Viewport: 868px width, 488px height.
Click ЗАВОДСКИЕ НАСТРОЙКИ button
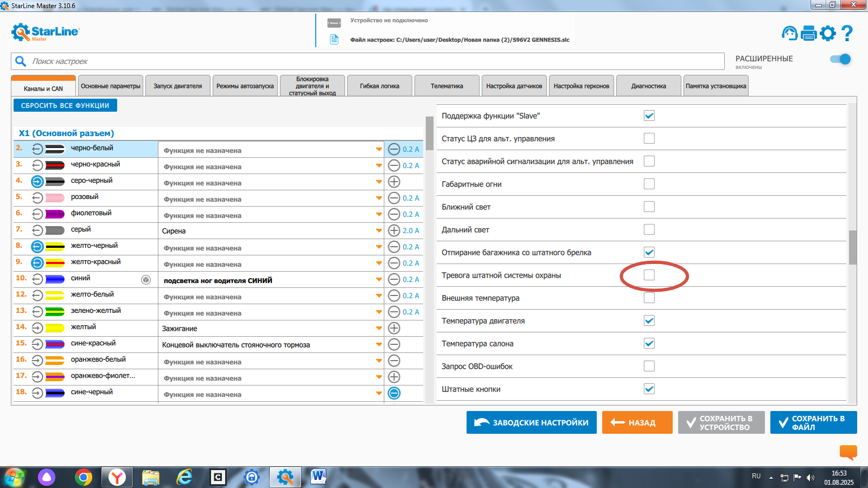(532, 422)
